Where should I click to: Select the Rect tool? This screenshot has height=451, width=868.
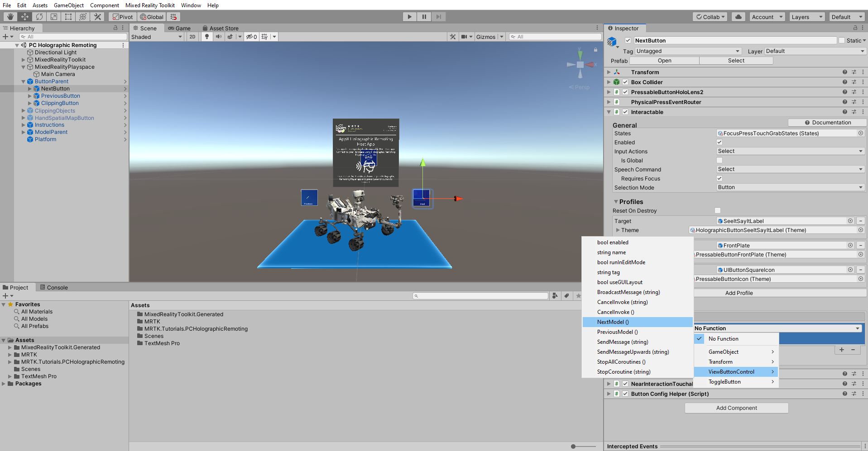tap(68, 17)
